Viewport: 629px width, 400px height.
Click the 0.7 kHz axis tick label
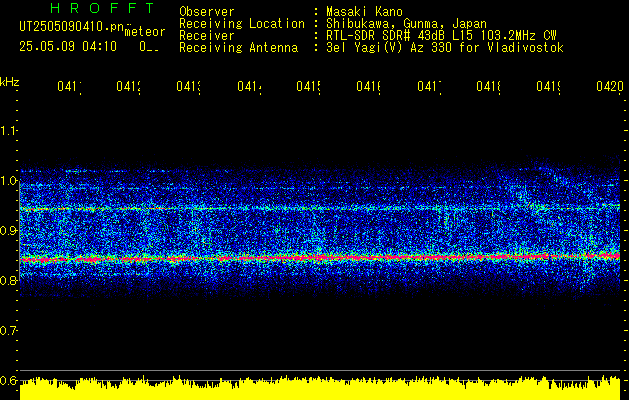tap(8, 331)
